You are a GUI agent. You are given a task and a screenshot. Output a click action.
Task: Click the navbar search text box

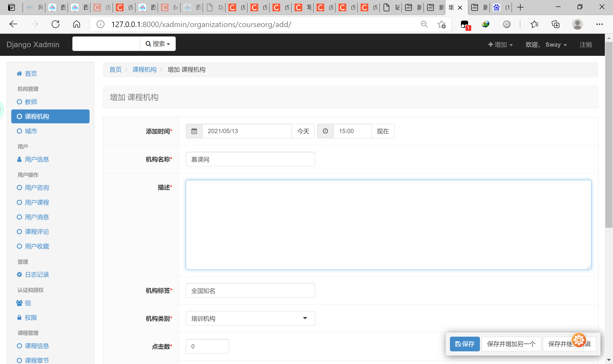[x=106, y=44]
